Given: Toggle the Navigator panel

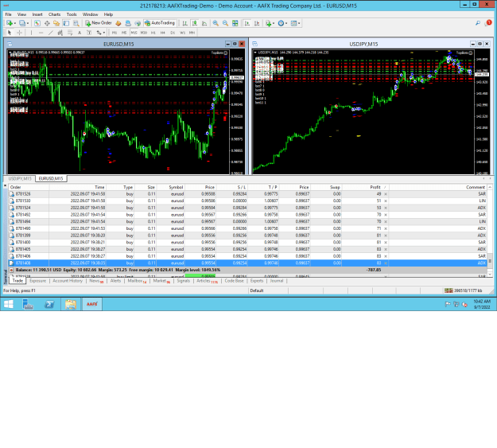Looking at the screenshot, I should pos(56,23).
